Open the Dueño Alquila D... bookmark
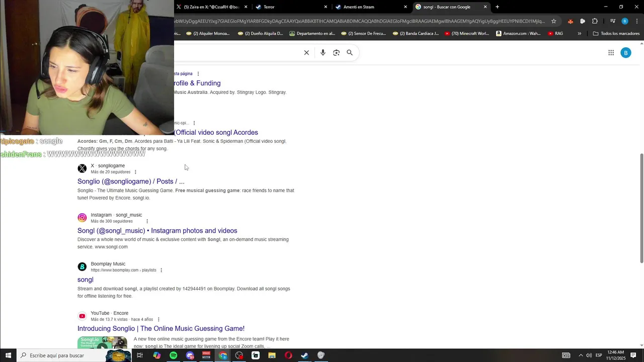644x362 pixels. [260, 34]
